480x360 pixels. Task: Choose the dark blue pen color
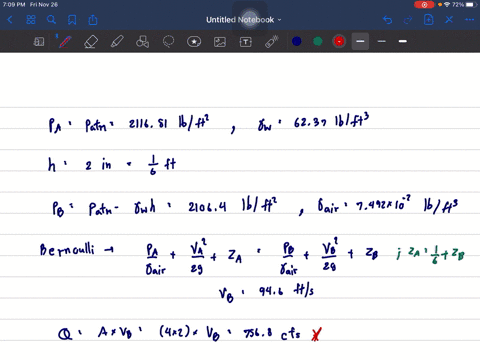pos(297,41)
